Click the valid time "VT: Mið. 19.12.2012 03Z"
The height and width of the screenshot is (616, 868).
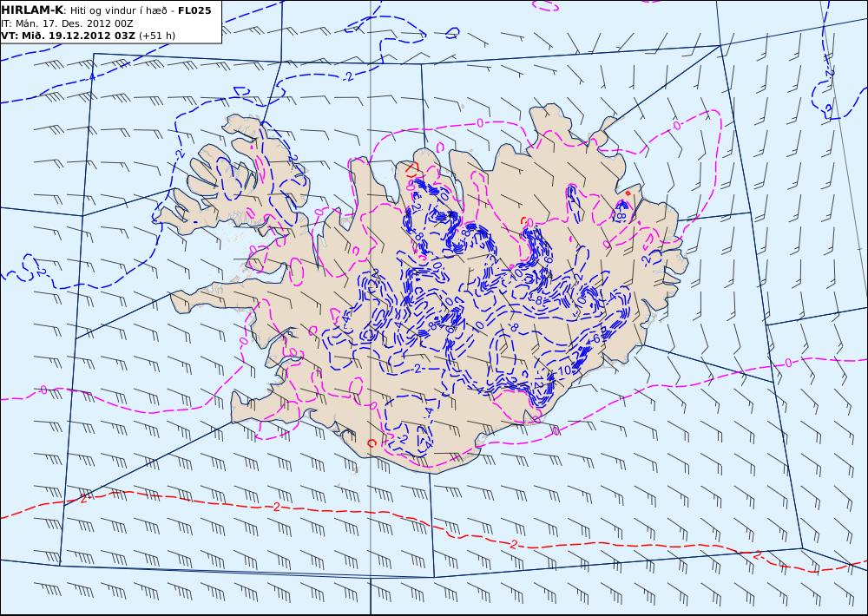click(68, 36)
